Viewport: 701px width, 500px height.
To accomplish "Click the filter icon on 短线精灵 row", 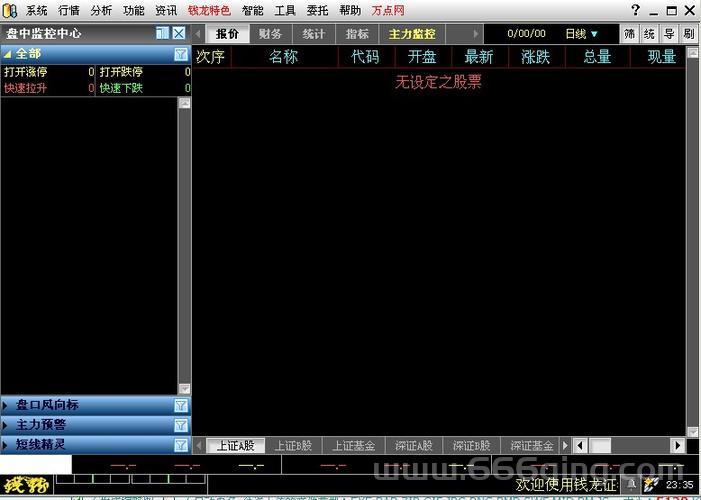I will click(181, 445).
